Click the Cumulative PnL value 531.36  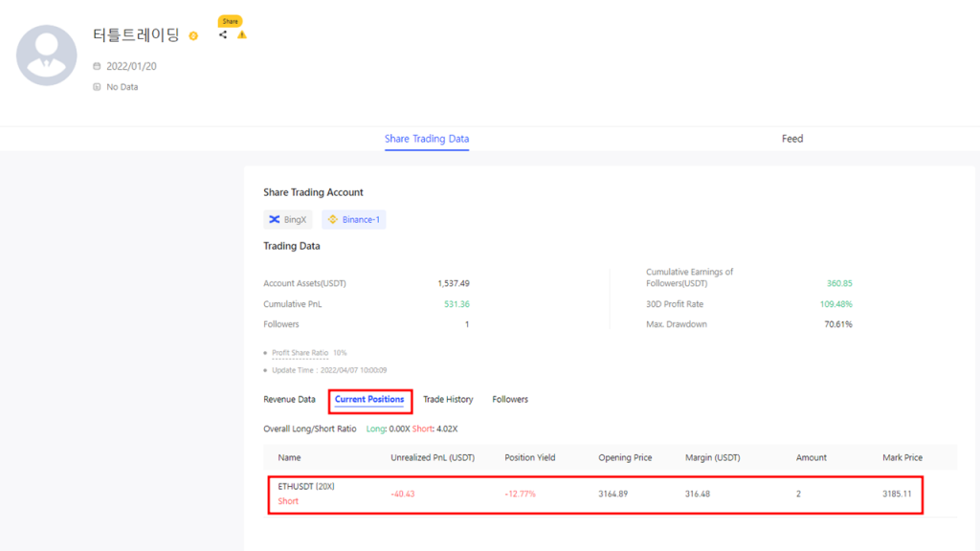[457, 304]
